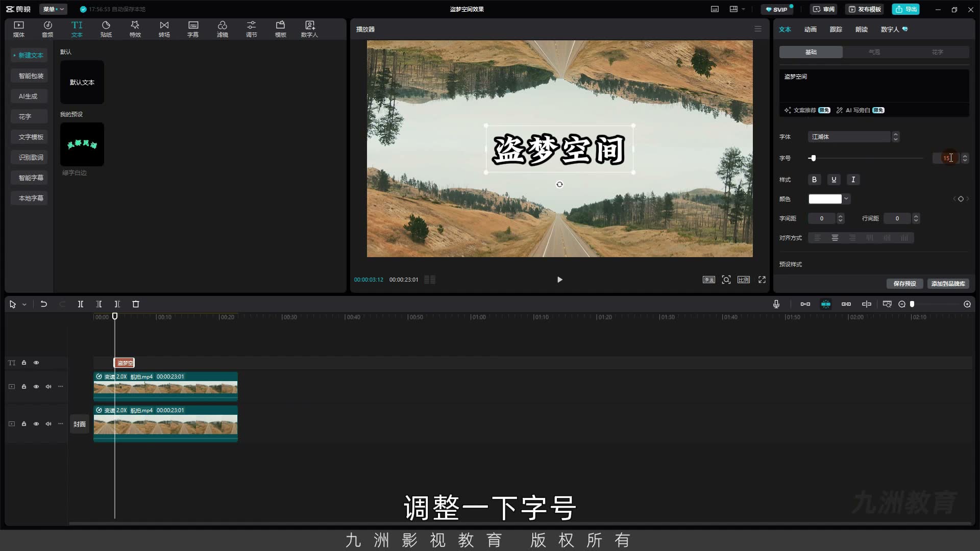The width and height of the screenshot is (980, 551).
Task: Toggle underline text style
Action: 834,180
